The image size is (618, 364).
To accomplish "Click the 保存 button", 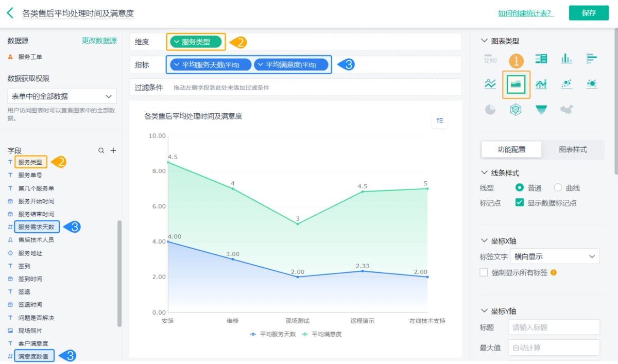I will [589, 13].
